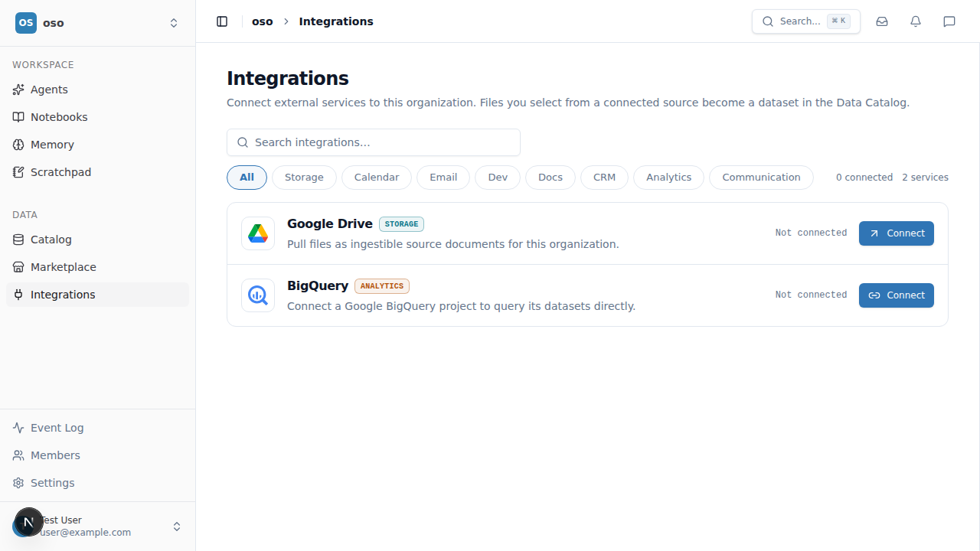Open Event Log in the sidebar
Viewport: 980px width, 551px height.
point(97,428)
